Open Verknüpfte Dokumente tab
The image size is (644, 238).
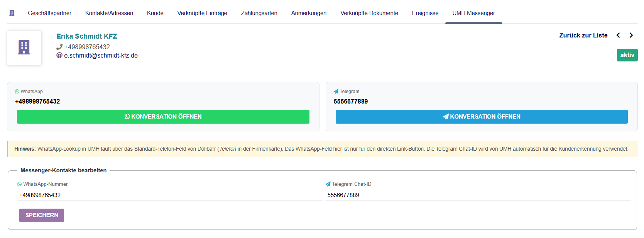[x=369, y=13]
